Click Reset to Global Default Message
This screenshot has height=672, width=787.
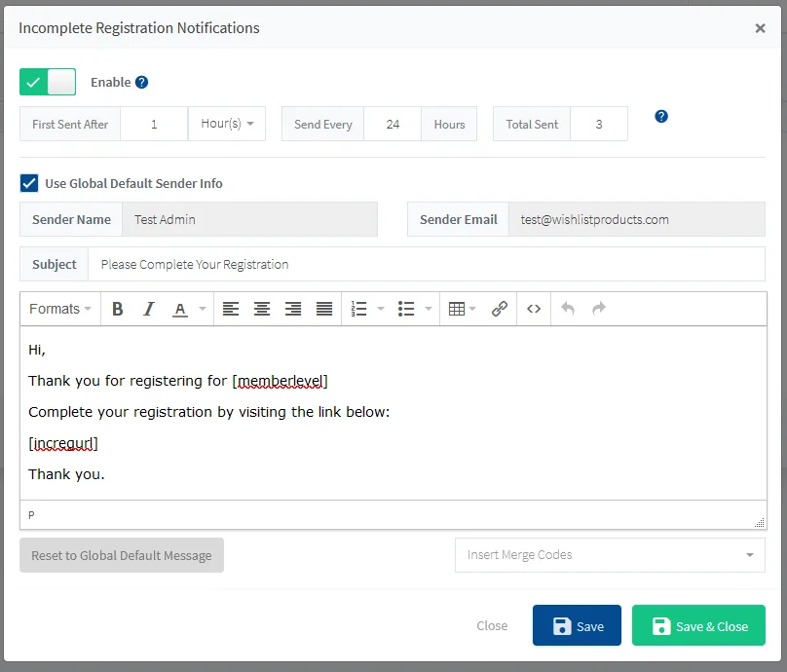point(122,555)
